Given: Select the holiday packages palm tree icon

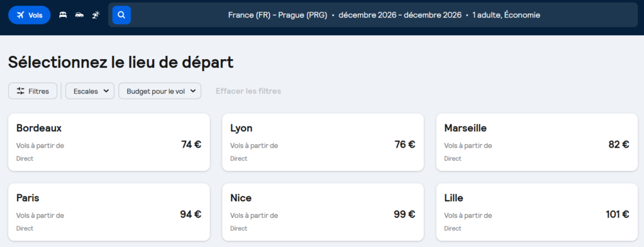Looking at the screenshot, I should pyautogui.click(x=96, y=15).
